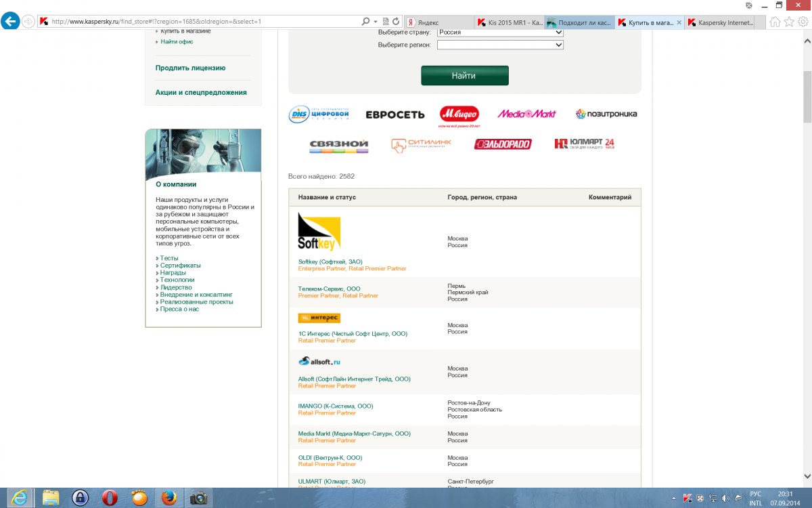Go back with the browser Back arrow

[11, 21]
